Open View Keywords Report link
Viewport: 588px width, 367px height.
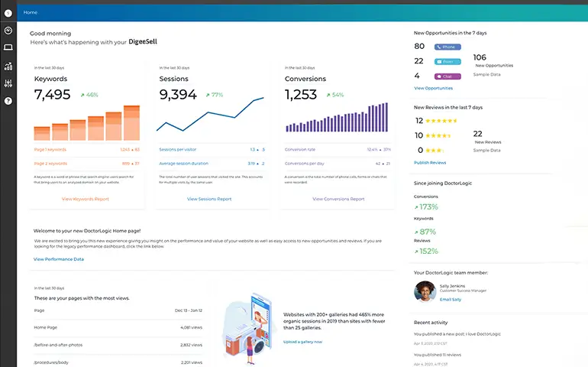[x=85, y=199]
